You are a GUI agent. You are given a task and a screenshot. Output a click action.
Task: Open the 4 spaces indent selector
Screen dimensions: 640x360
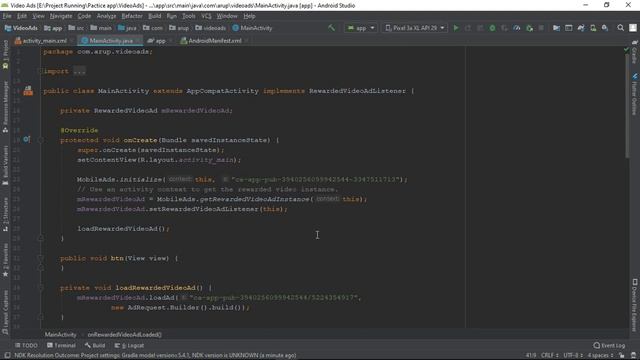pyautogui.click(x=600, y=355)
